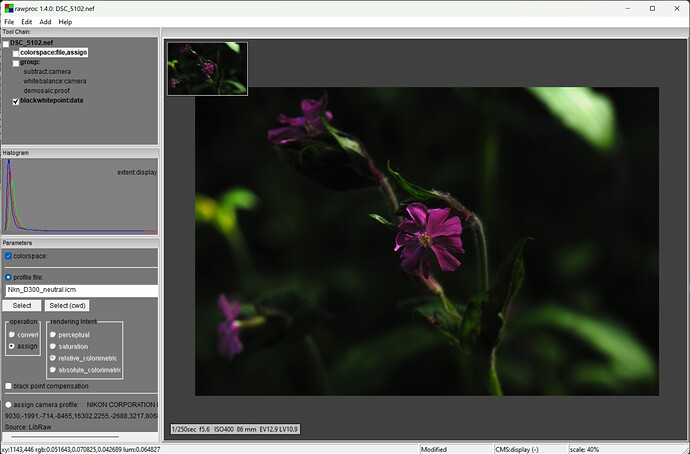The height and width of the screenshot is (454, 690).
Task: Select the demosaic:proof tree item
Action: 47,91
